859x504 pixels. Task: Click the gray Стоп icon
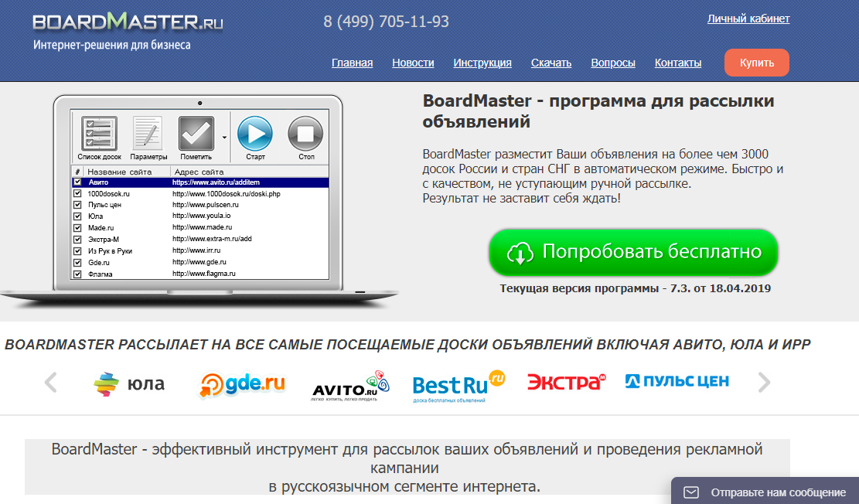click(x=305, y=133)
